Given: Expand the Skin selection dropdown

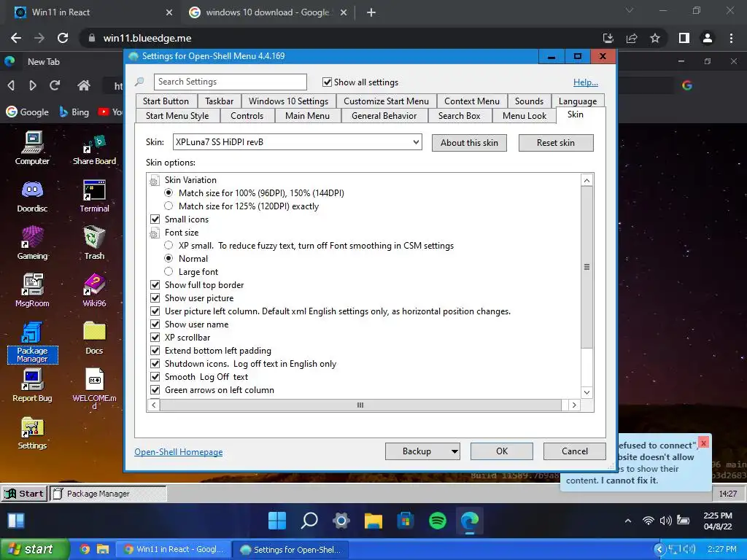Looking at the screenshot, I should [416, 142].
